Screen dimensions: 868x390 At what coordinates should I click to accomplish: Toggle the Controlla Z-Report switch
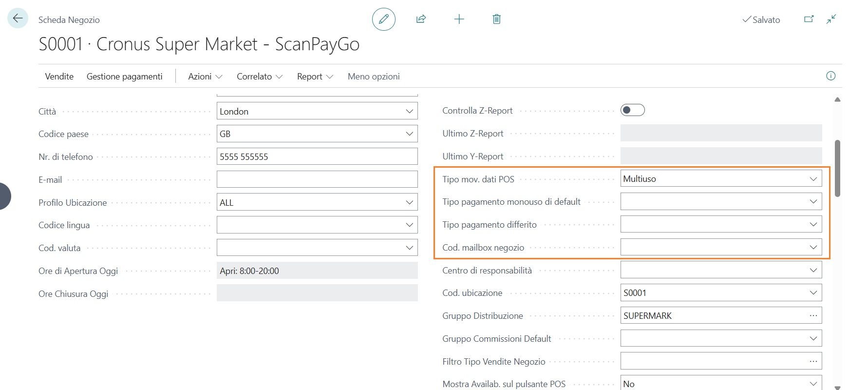[632, 110]
